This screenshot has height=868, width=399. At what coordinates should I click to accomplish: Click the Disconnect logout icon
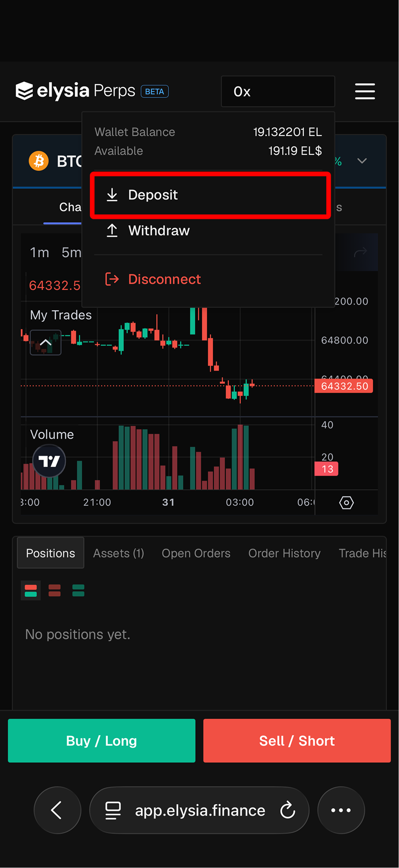click(x=112, y=279)
